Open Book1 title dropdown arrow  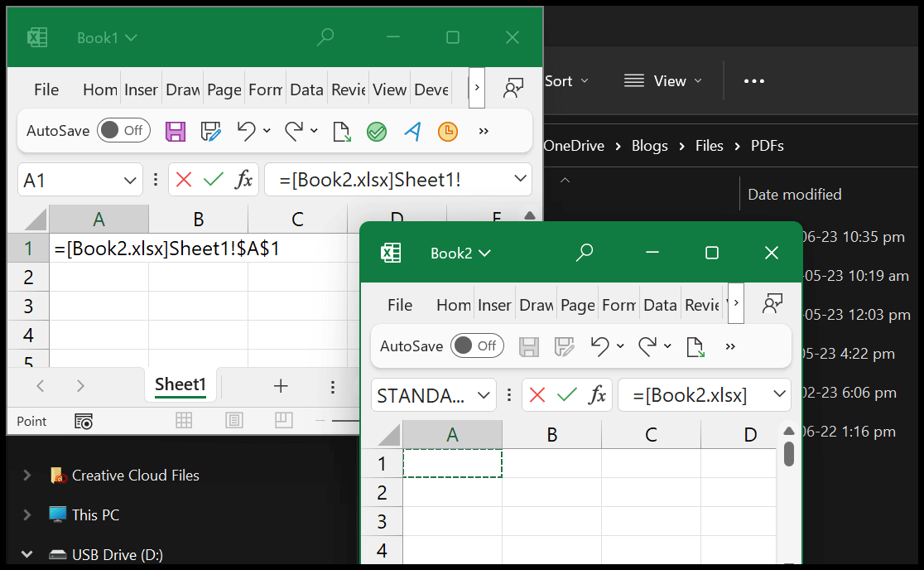coord(132,38)
